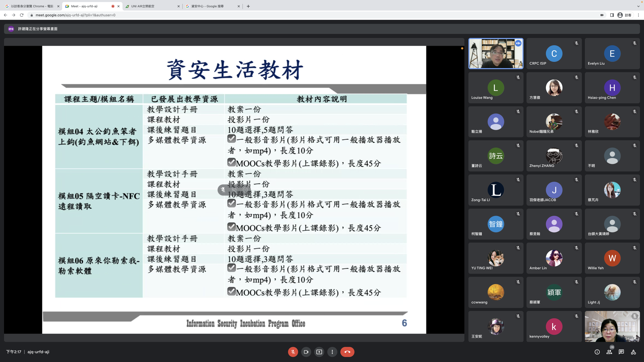Open more options three-dot menu in call bar
The image size is (644, 362).
[x=332, y=352]
